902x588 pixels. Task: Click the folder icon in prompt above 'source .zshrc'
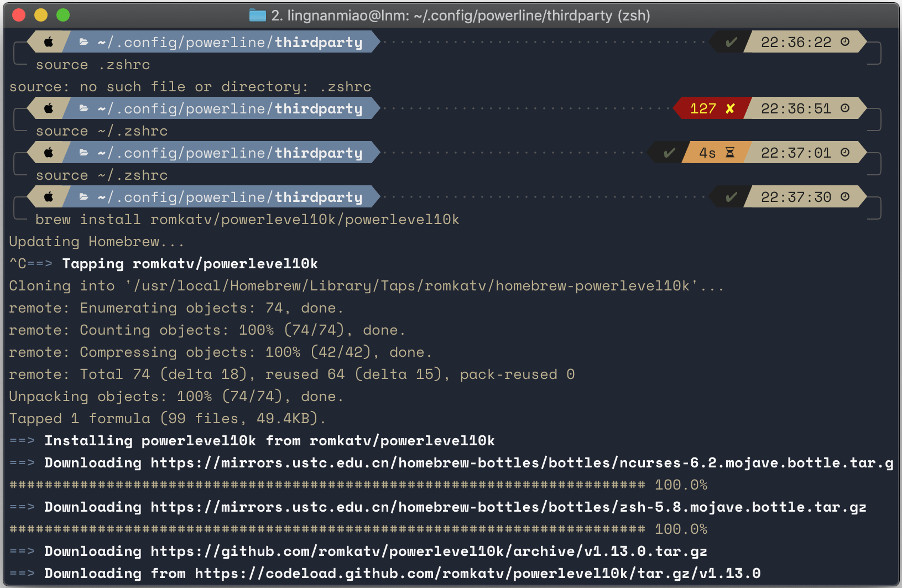pyautogui.click(x=84, y=42)
